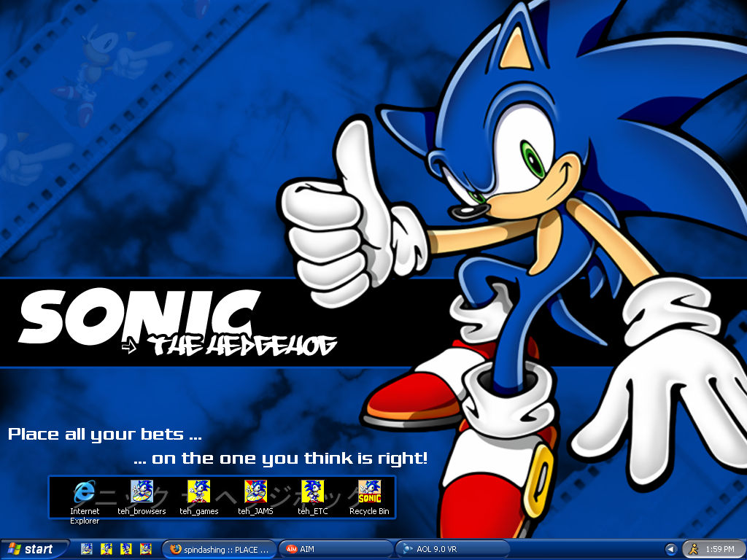Open the teh_browsers desktop folder

coord(142,491)
